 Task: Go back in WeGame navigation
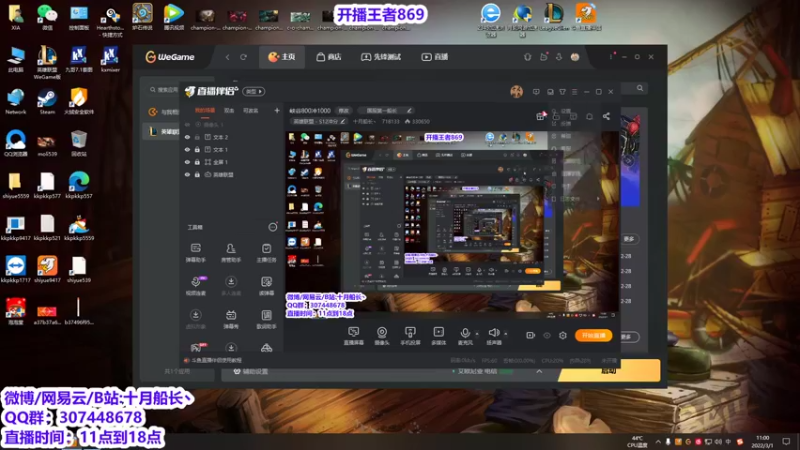point(228,57)
